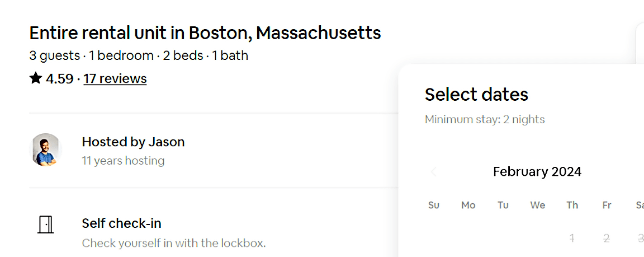Click the 4.59 rating value
This screenshot has height=257, width=644.
coord(60,78)
